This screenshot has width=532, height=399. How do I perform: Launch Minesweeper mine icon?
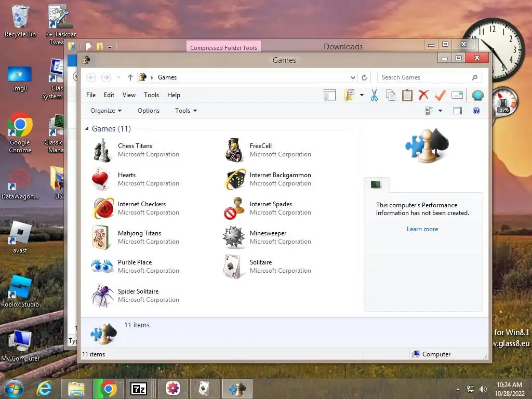pyautogui.click(x=233, y=237)
